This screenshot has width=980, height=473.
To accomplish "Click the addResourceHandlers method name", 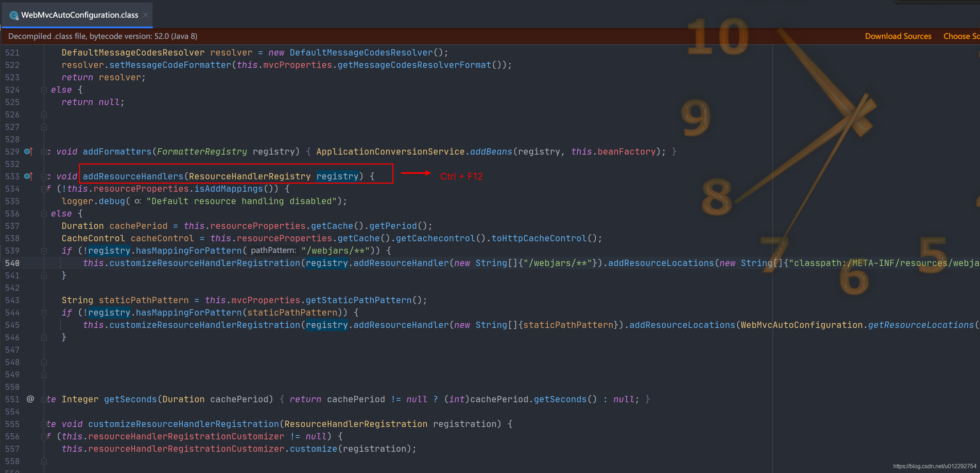I will pos(133,176).
